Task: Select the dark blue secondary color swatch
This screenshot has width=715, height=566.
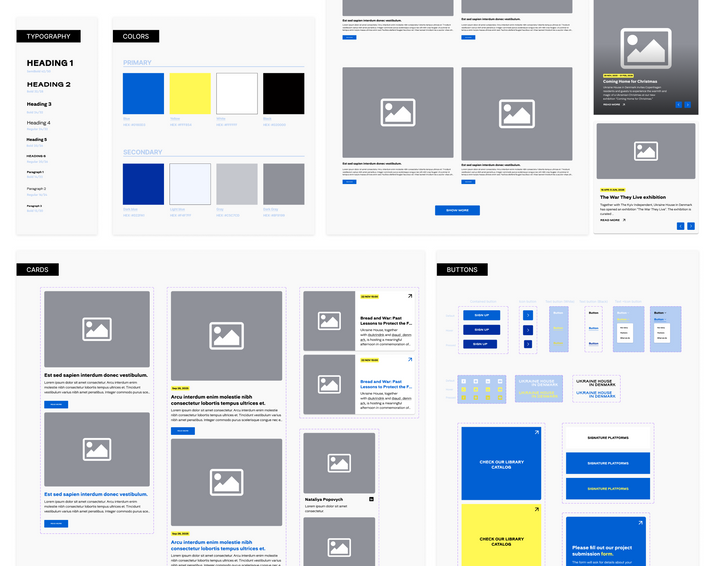Action: point(143,184)
